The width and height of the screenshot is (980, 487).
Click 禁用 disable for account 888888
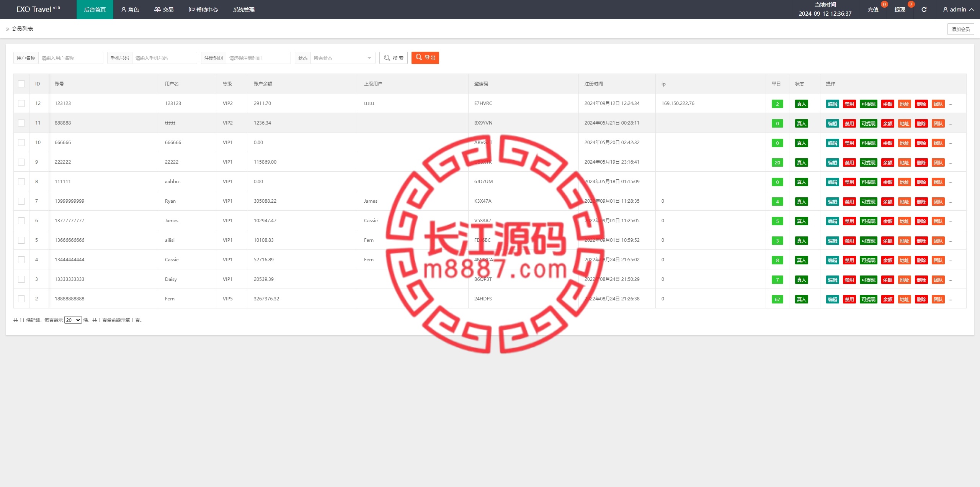pos(849,123)
